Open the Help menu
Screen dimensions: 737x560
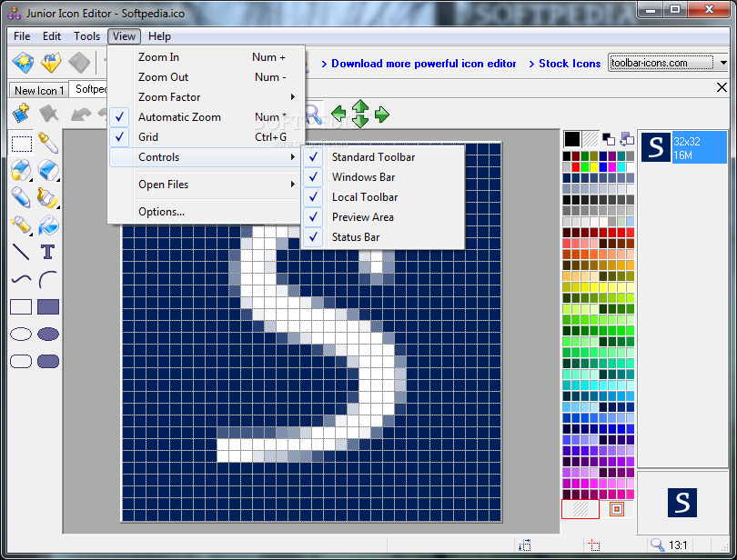159,36
